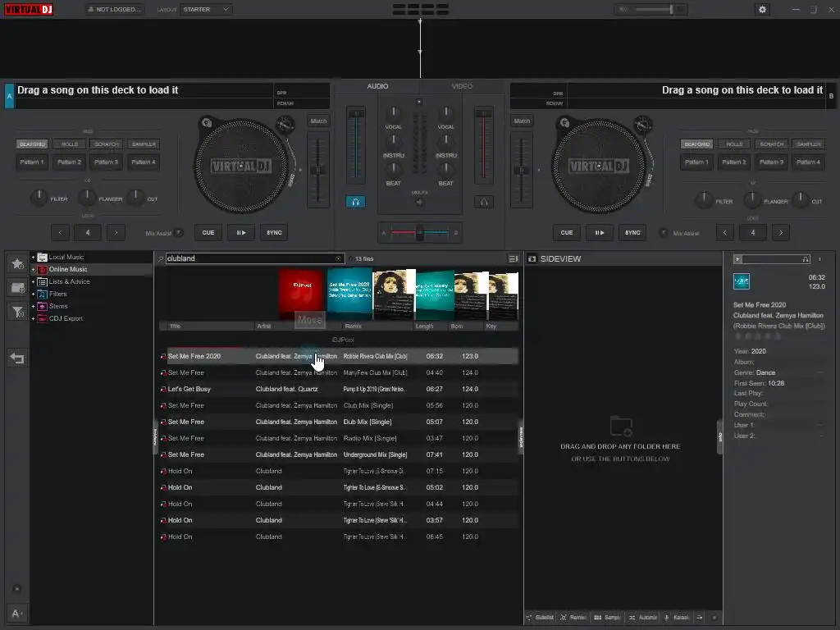Click deck B loop forward arrow
This screenshot has width=840, height=630.
tap(781, 232)
